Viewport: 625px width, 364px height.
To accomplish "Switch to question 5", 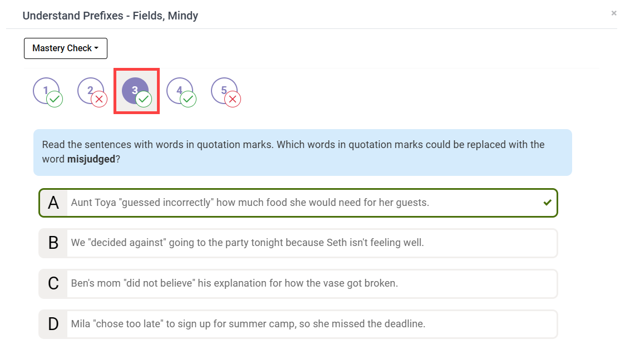I will 225,90.
